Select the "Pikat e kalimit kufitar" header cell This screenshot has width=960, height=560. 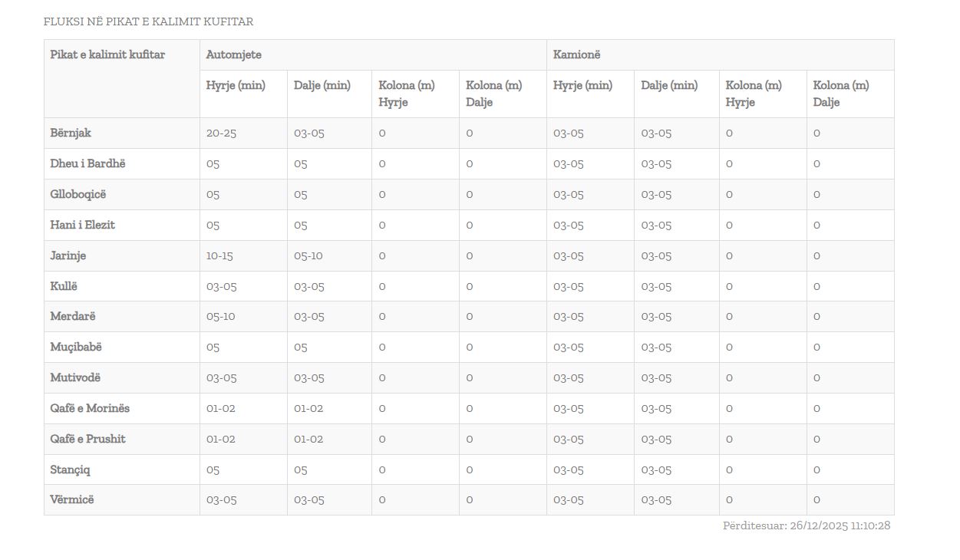(107, 55)
